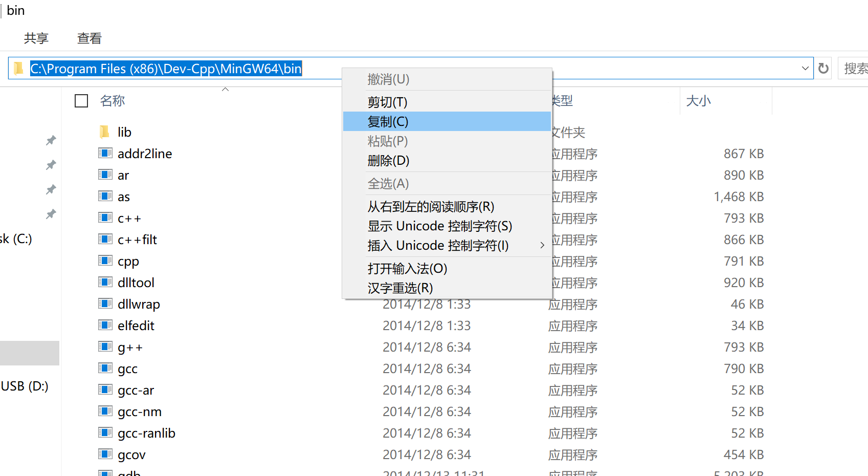Click the folder icon inside the address bar
Image resolution: width=868 pixels, height=476 pixels.
click(x=18, y=68)
